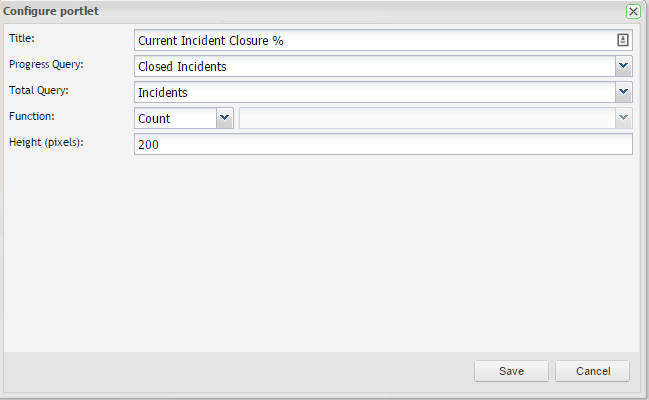Open the Total Query dropdown arrow
This screenshot has width=649, height=400.
click(x=623, y=92)
